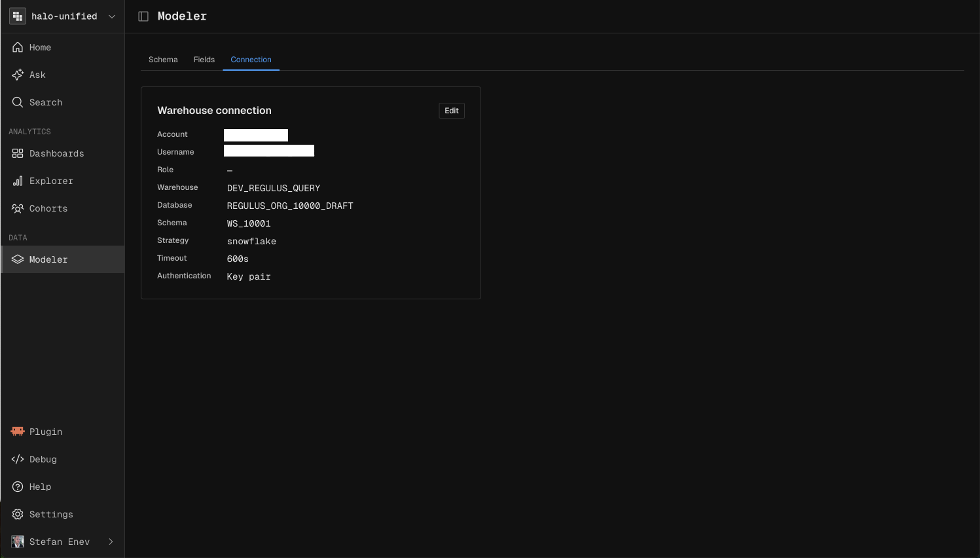980x558 pixels.
Task: Click the Key pair authentication value
Action: [249, 276]
